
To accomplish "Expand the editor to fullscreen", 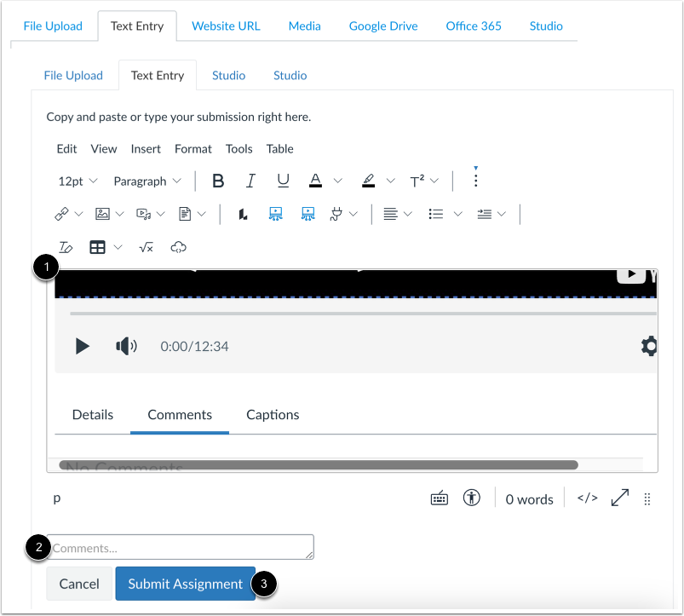I will pyautogui.click(x=619, y=497).
